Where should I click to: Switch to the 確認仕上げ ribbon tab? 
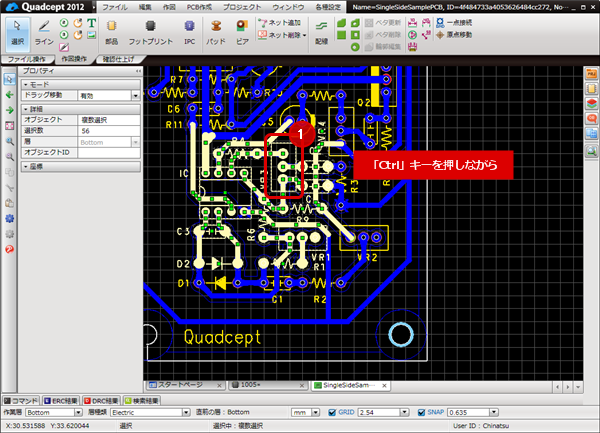[x=119, y=59]
